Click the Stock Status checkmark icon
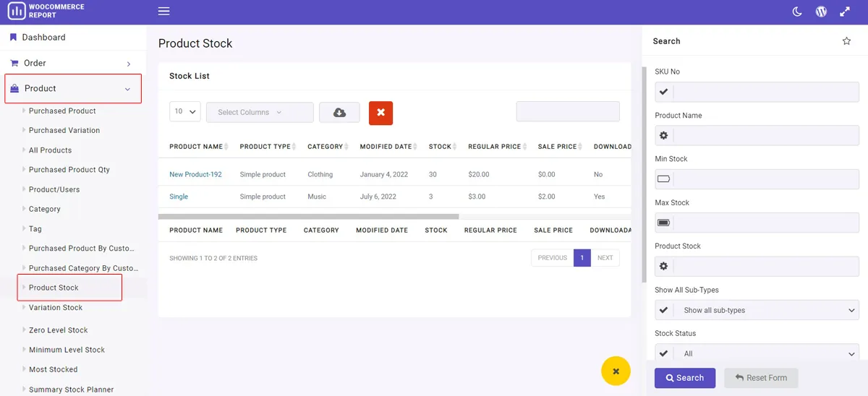The height and width of the screenshot is (396, 868). pos(664,353)
